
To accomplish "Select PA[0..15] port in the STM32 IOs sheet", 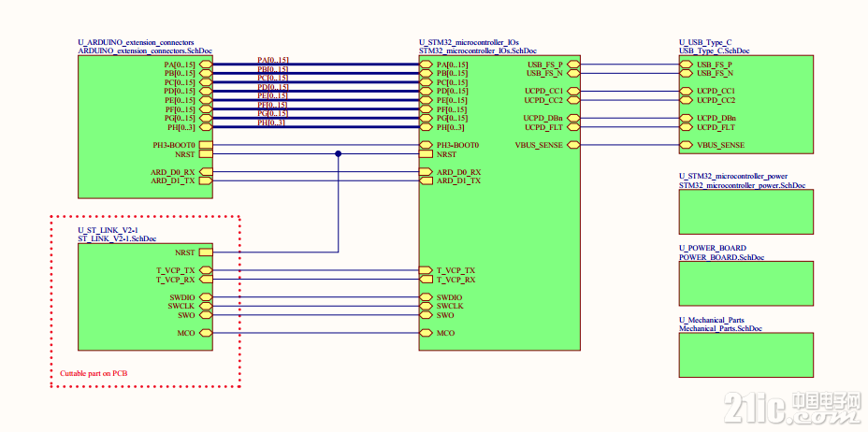I will [426, 65].
